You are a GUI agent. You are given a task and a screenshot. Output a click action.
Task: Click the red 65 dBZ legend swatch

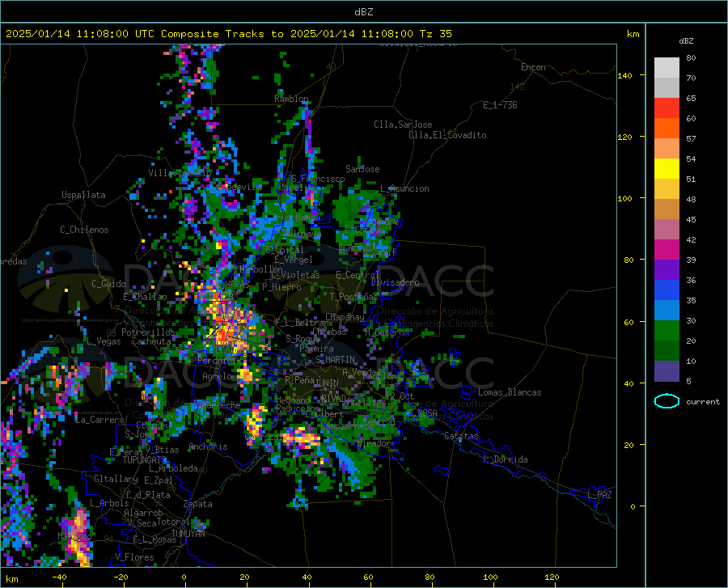click(x=667, y=108)
